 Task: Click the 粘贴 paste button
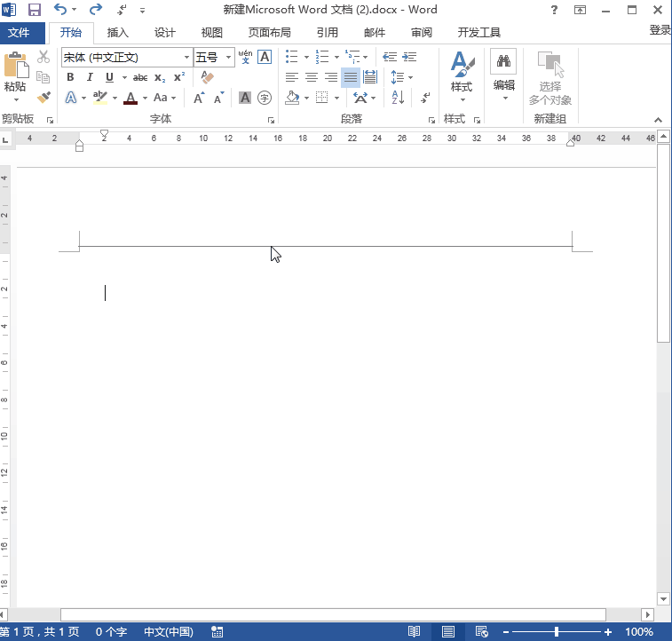[x=15, y=73]
